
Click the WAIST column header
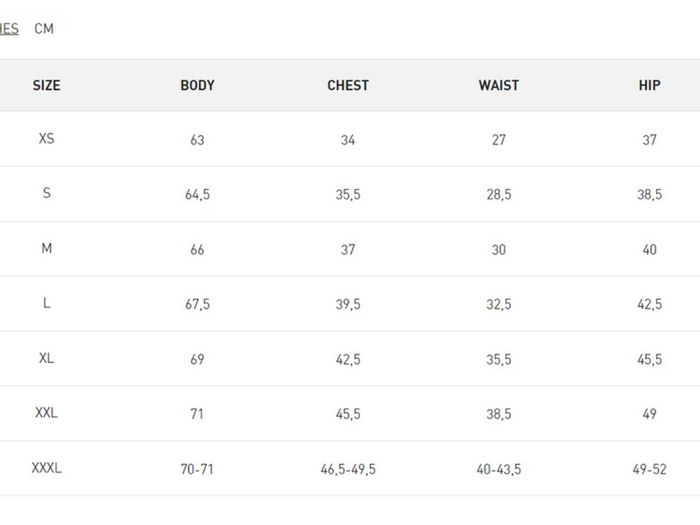(499, 85)
